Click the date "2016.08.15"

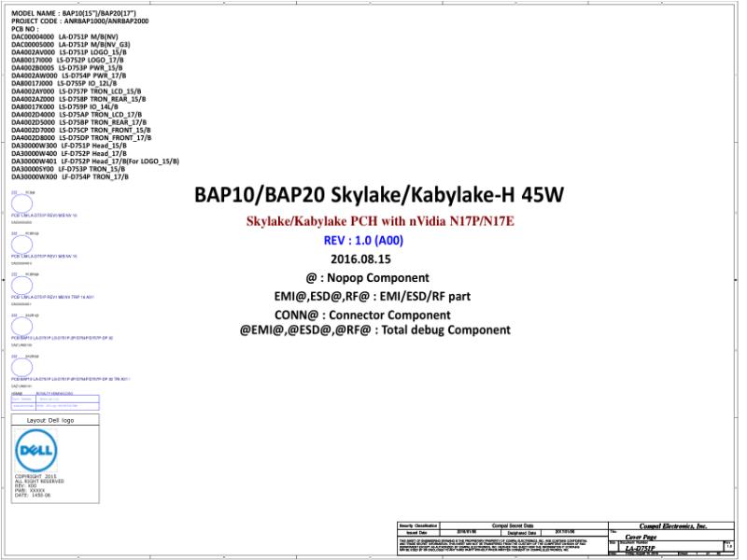[360, 259]
